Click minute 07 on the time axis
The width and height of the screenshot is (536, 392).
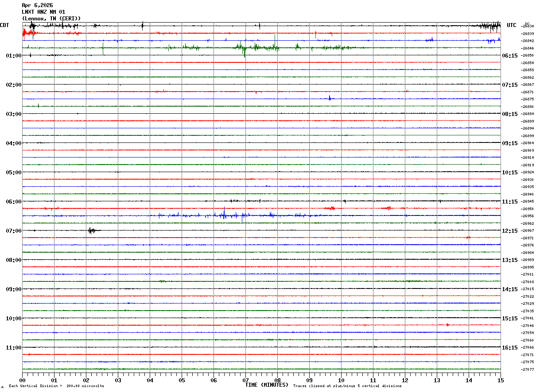coord(245,380)
